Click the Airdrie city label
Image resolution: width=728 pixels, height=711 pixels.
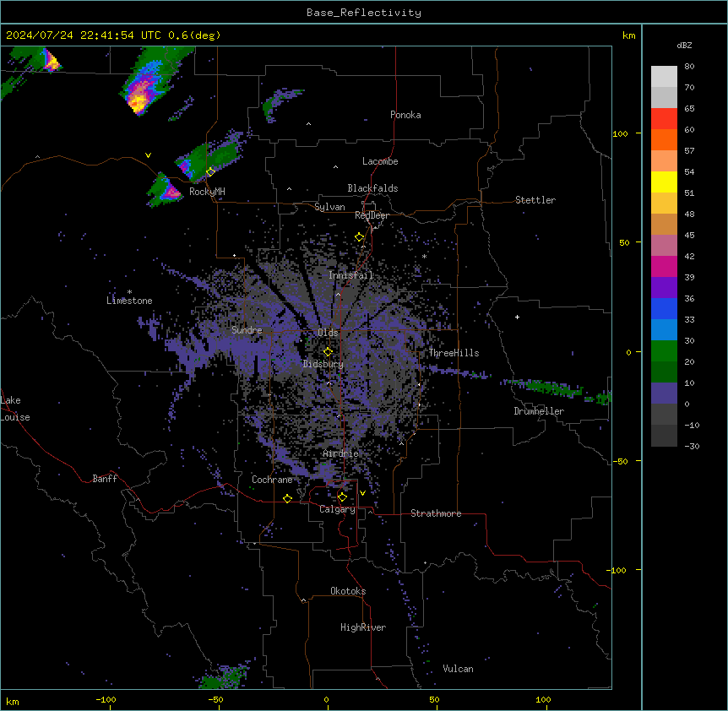(341, 453)
